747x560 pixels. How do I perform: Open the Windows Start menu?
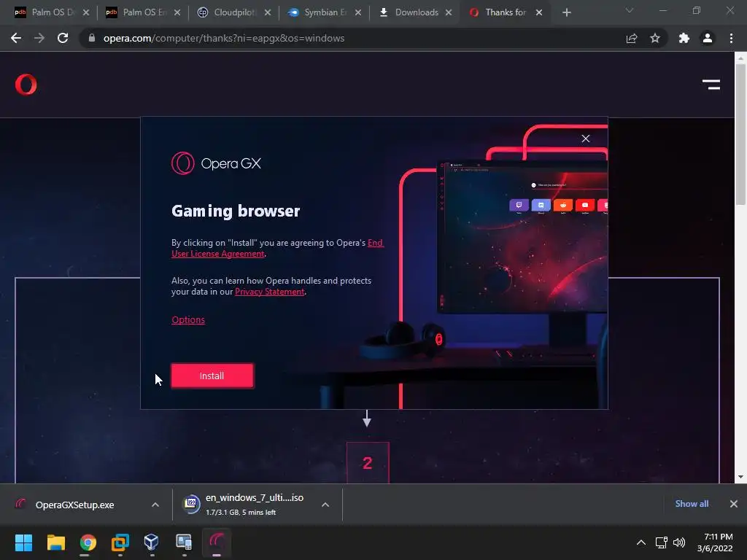click(x=23, y=542)
